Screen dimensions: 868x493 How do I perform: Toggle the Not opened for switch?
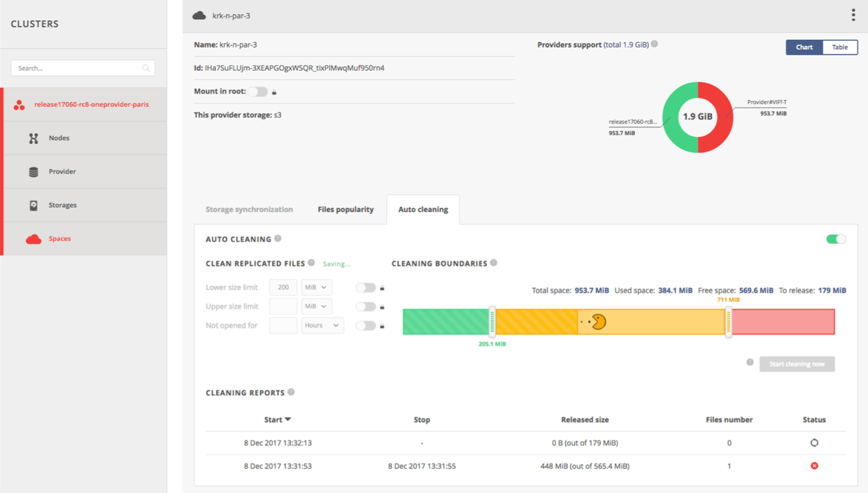click(x=365, y=325)
